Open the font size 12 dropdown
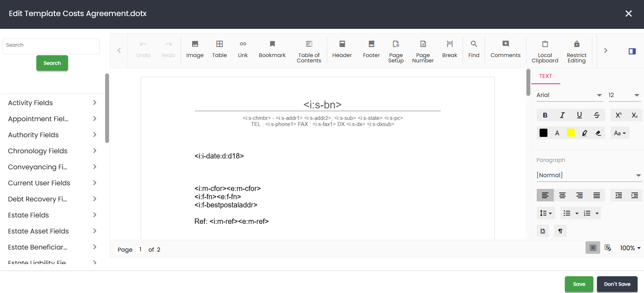Screen dimensions: 644x293 624,95
